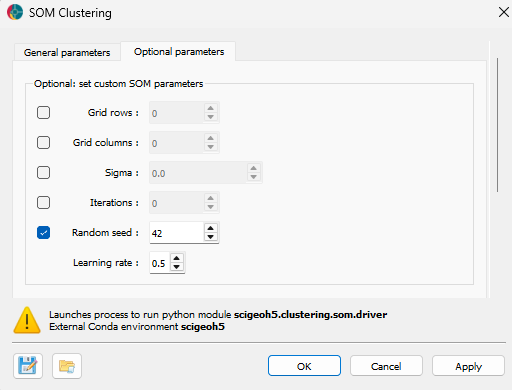Viewport: 512px width, 390px height.
Task: Click the SOM Clustering app logo icon
Action: coord(15,13)
